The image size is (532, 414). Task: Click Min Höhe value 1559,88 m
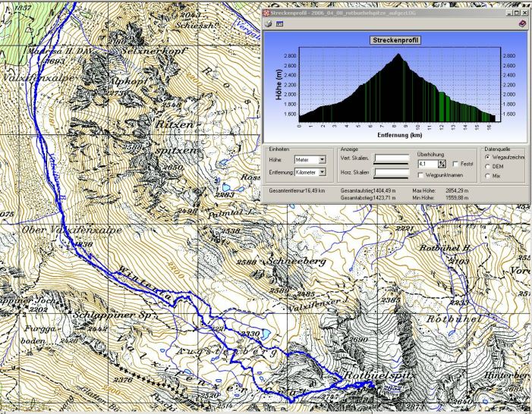[x=457, y=197]
